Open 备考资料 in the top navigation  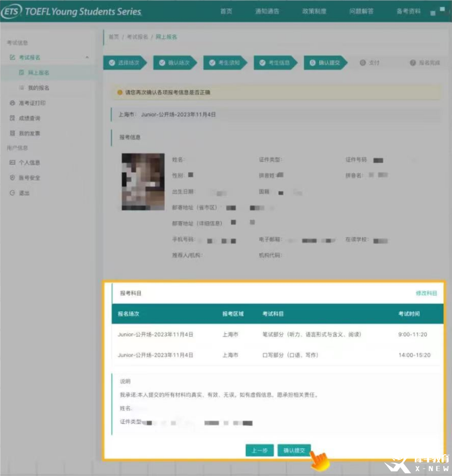409,11
